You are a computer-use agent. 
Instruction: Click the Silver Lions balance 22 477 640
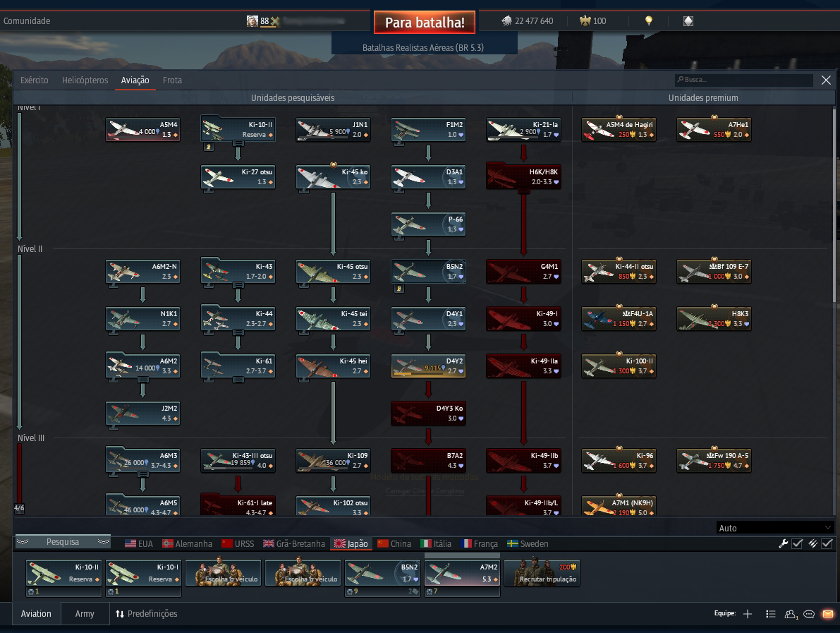tap(528, 21)
